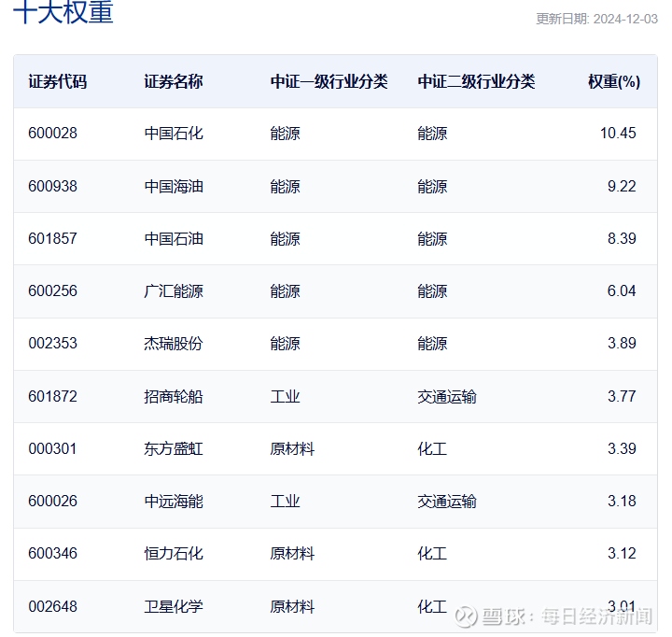Select the name 招商轮船

pos(174,397)
